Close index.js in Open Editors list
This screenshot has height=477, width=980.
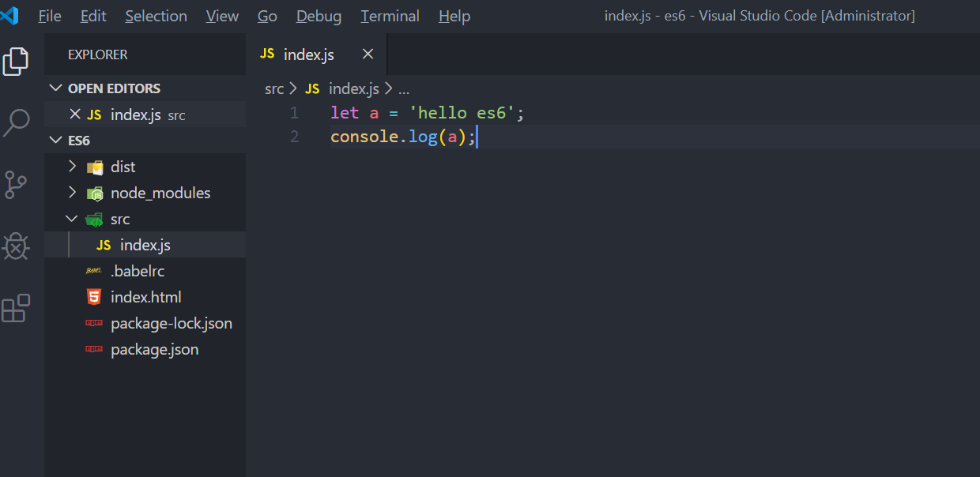75,115
